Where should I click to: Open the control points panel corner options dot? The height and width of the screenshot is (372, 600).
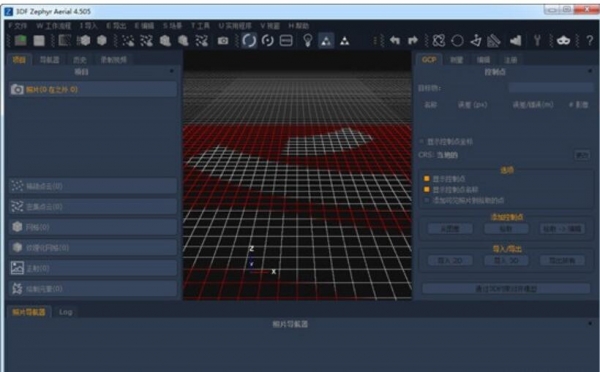tap(590, 71)
